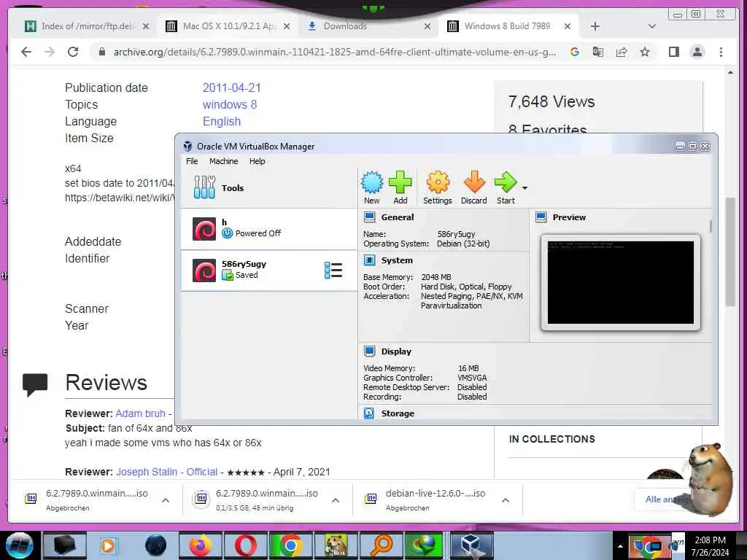
Task: Reload the archive.org page
Action: [x=73, y=52]
